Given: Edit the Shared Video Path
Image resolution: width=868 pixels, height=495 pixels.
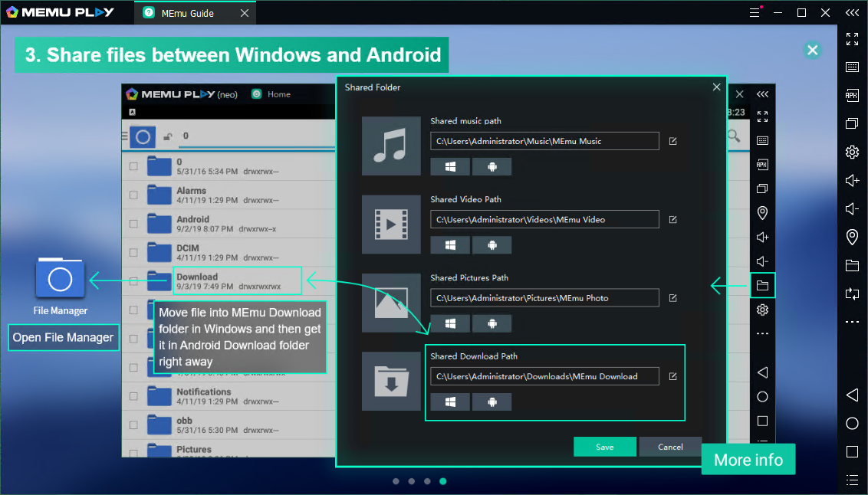Looking at the screenshot, I should click(x=673, y=220).
